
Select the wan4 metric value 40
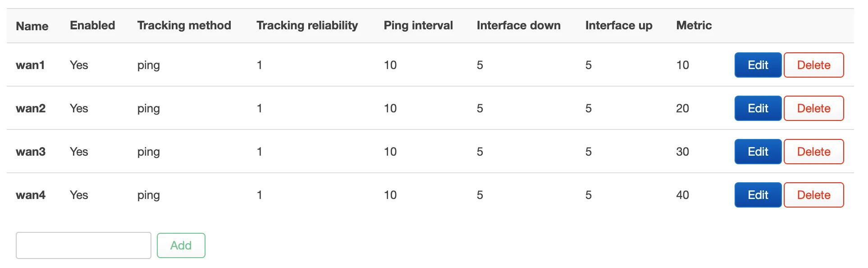[682, 195]
